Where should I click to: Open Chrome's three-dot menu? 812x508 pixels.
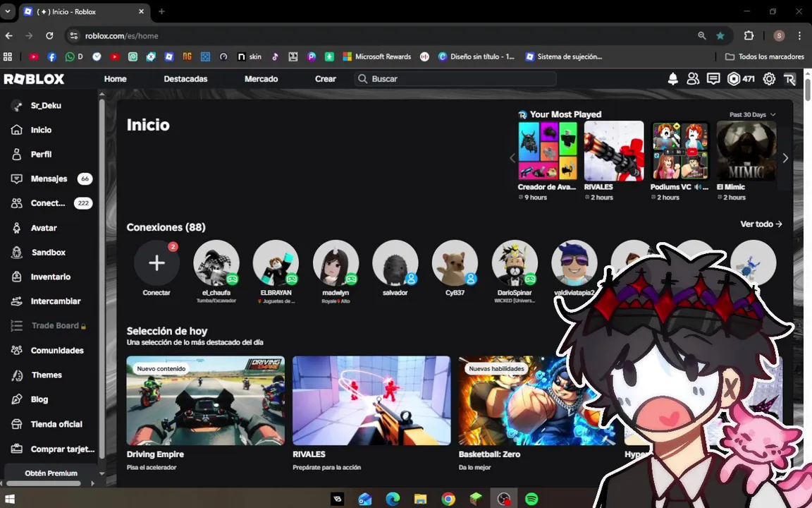(x=799, y=36)
